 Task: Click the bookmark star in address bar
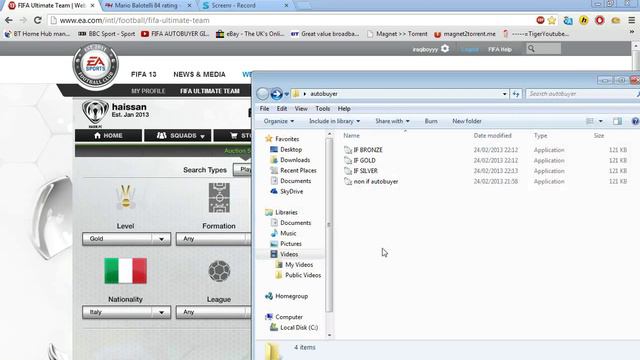tap(552, 20)
